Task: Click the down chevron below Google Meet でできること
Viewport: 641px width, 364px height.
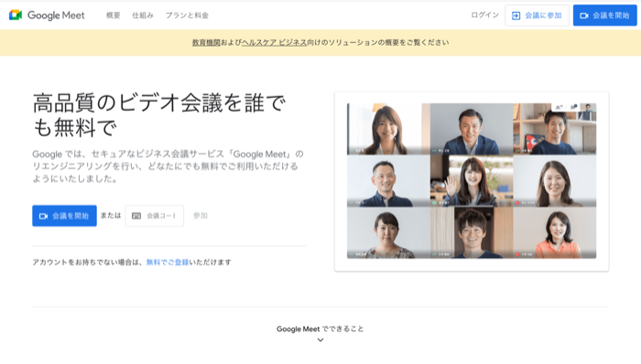Action: tap(320, 340)
